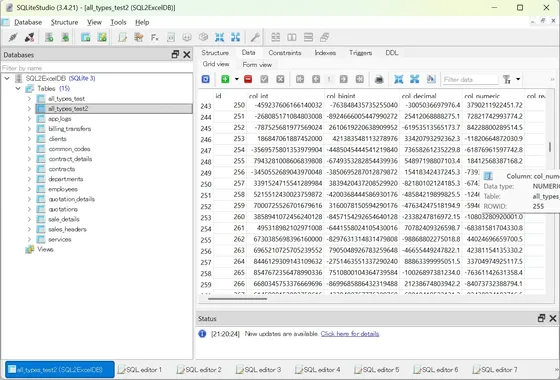The width and height of the screenshot is (560, 380).
Task: Insert a row with the green plus icon
Action: point(225,79)
